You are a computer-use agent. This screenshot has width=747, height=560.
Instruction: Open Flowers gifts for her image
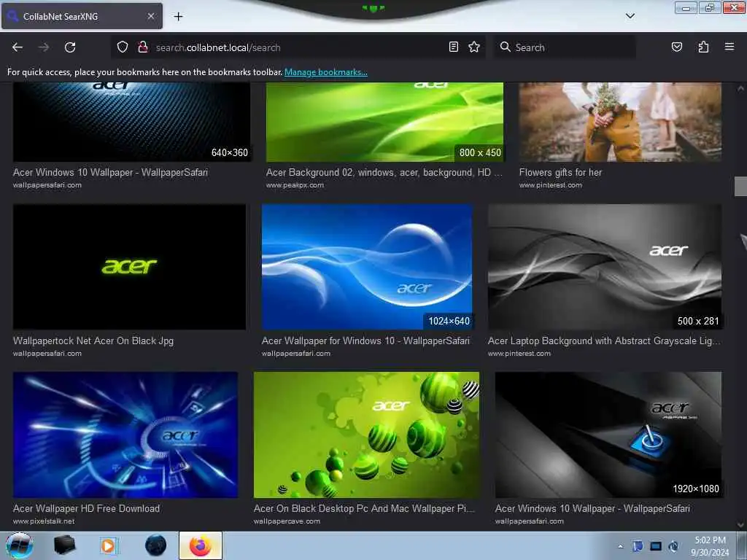click(x=620, y=122)
